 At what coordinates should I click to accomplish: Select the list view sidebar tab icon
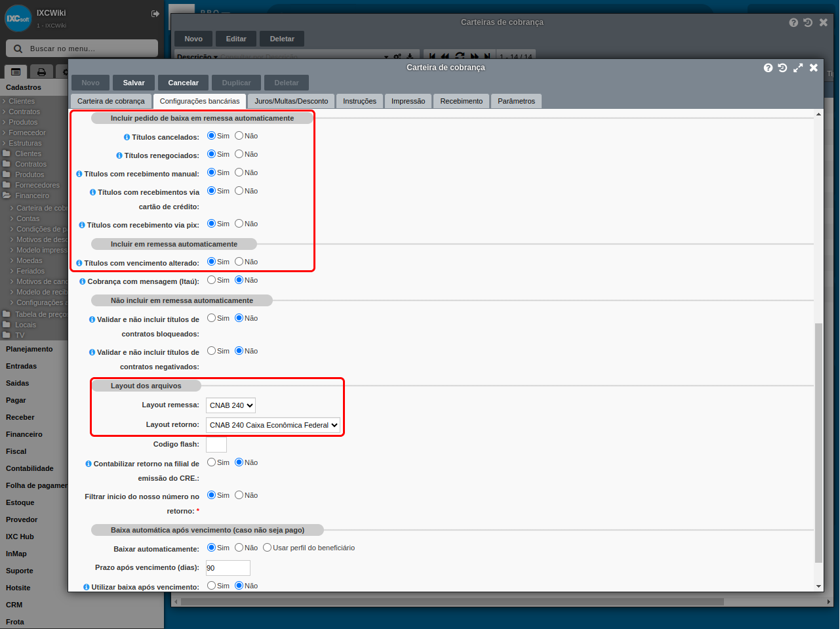point(16,71)
